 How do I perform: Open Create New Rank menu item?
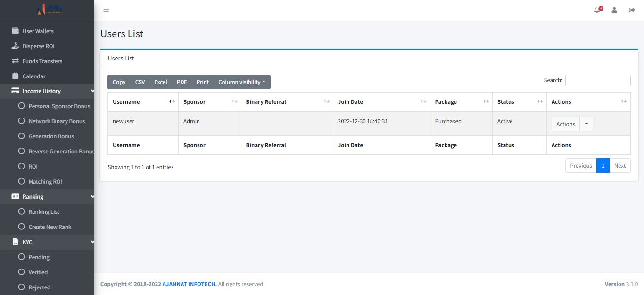pyautogui.click(x=50, y=227)
